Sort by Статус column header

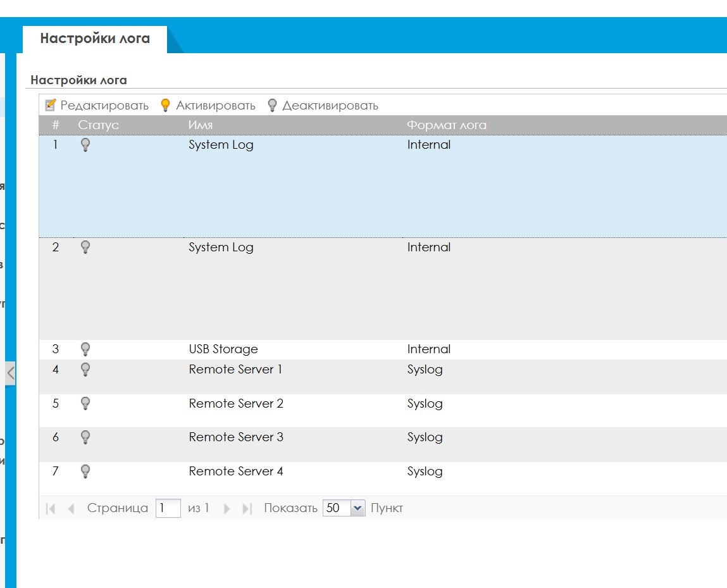[x=98, y=125]
